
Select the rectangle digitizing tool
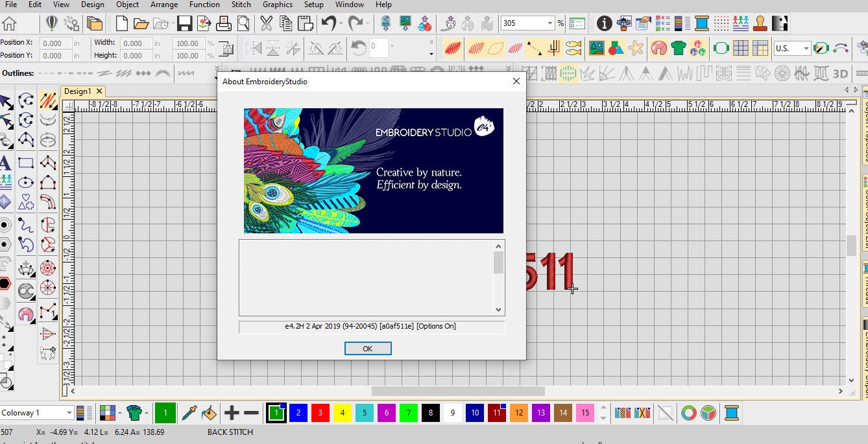pyautogui.click(x=26, y=162)
